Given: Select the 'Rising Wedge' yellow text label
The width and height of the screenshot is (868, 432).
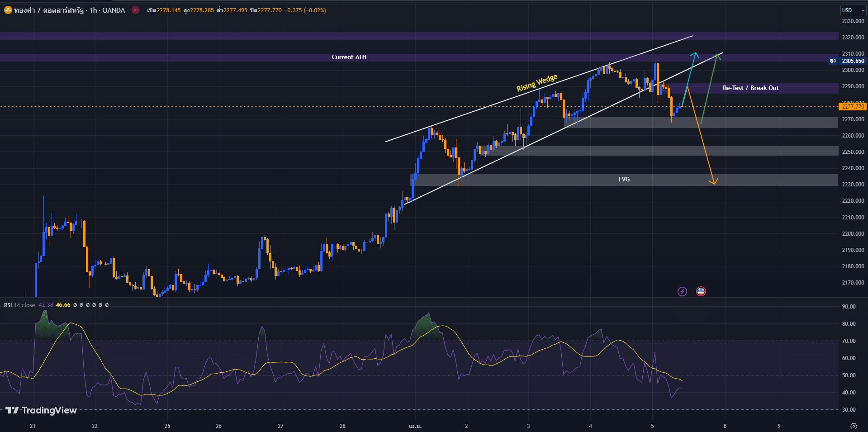Looking at the screenshot, I should click(x=537, y=83).
